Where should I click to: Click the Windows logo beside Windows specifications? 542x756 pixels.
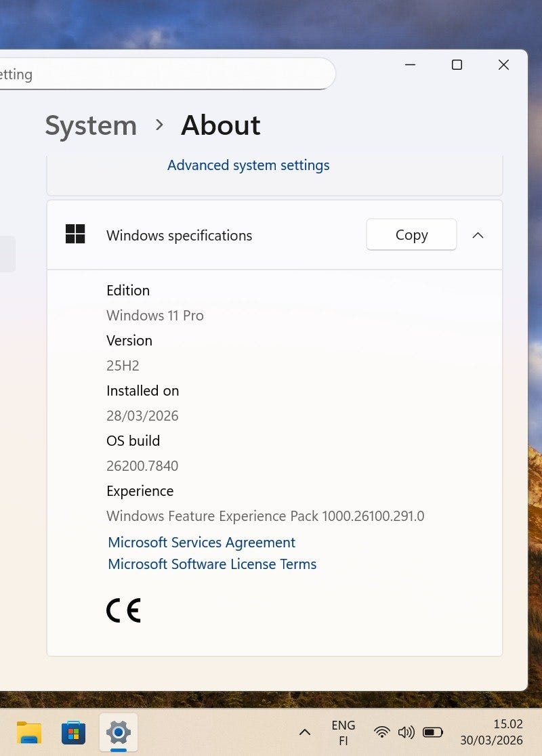pyautogui.click(x=75, y=234)
